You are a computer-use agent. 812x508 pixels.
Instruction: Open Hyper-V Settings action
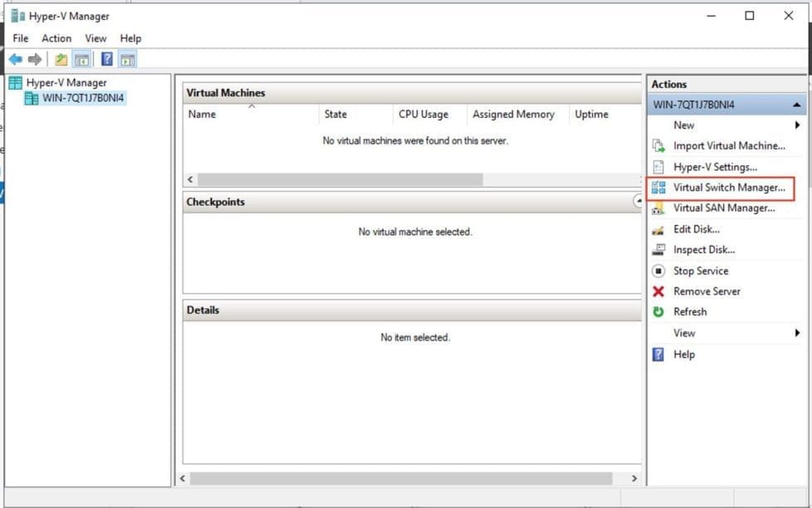coord(715,167)
